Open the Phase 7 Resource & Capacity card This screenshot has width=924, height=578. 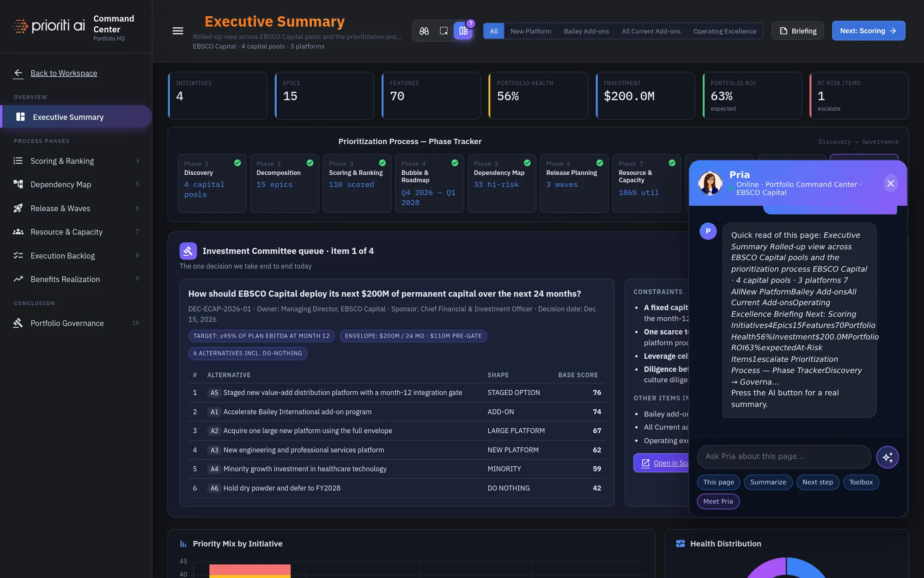click(x=646, y=183)
